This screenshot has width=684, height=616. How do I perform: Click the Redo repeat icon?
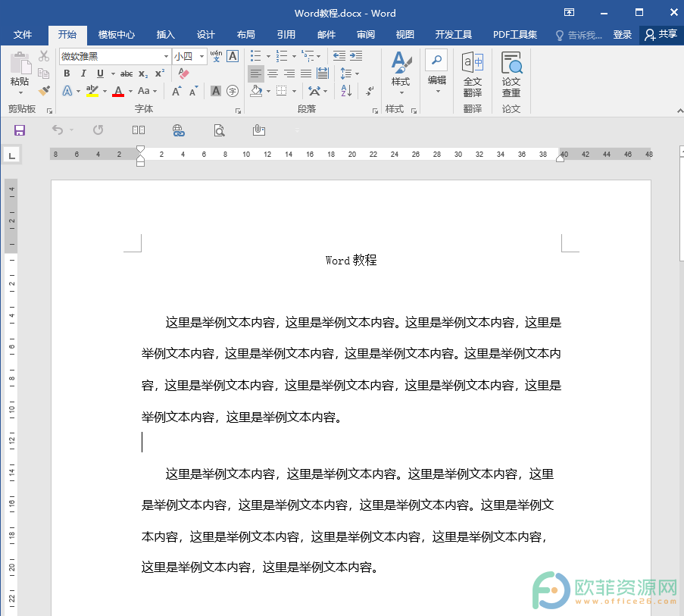coord(98,130)
